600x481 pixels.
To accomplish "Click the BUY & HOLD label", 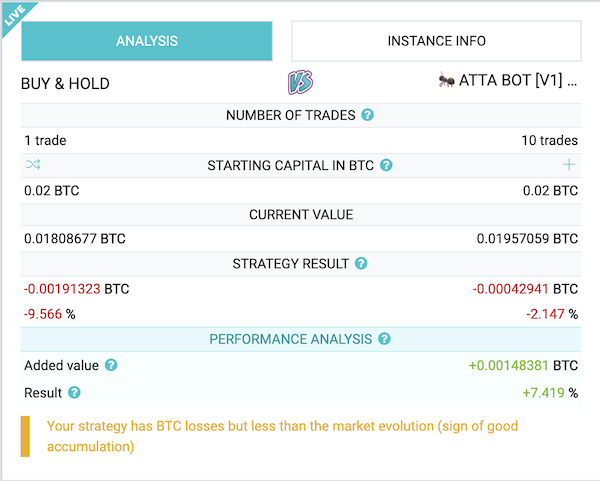I will click(x=65, y=83).
